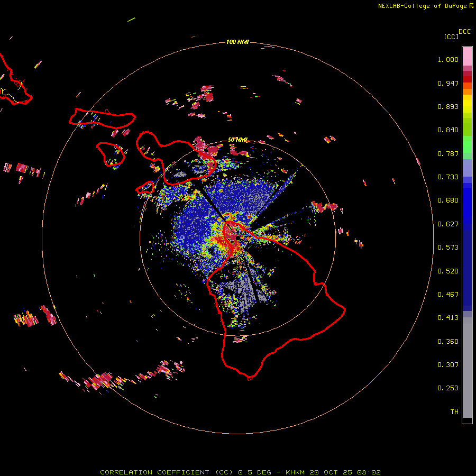Click the 0.413 value on the color scale

[448, 318]
